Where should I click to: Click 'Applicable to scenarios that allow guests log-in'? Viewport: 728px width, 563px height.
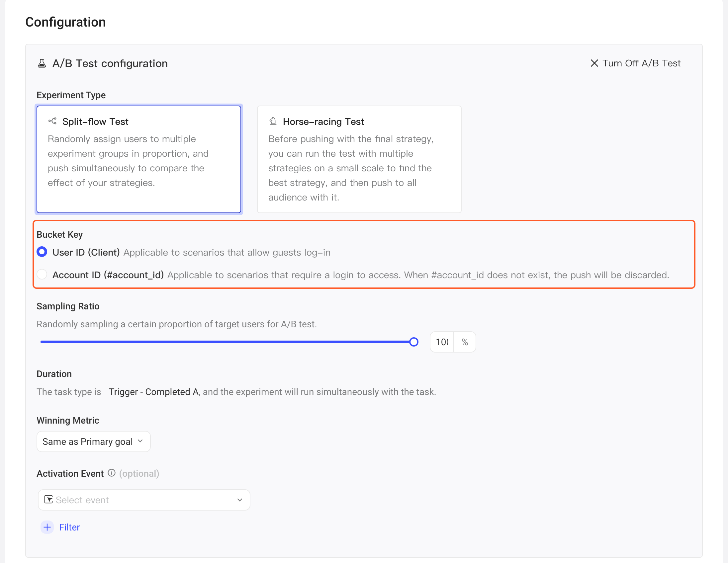pos(227,253)
